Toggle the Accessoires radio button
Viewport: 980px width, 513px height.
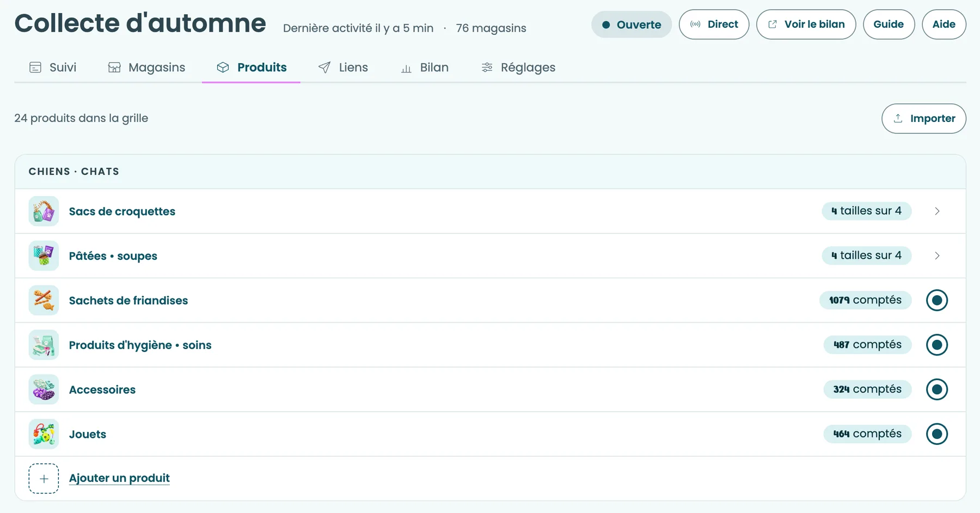pos(937,390)
